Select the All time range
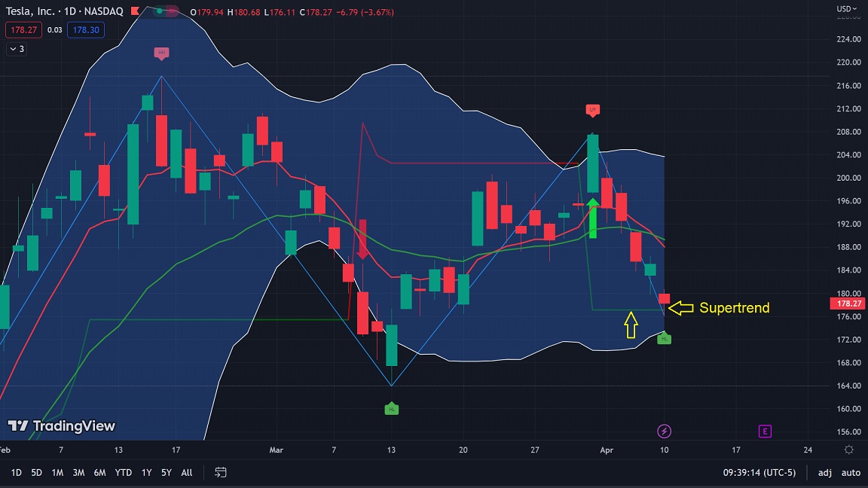 tap(187, 472)
